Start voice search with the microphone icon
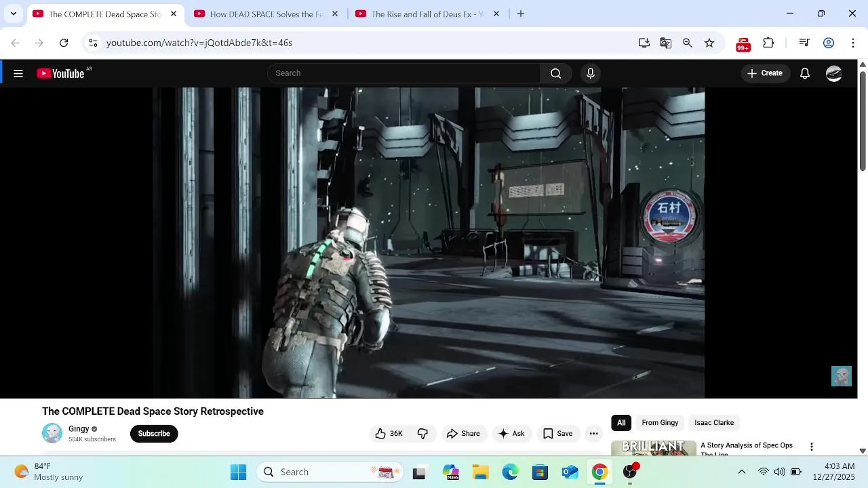This screenshot has width=868, height=488. coord(591,73)
